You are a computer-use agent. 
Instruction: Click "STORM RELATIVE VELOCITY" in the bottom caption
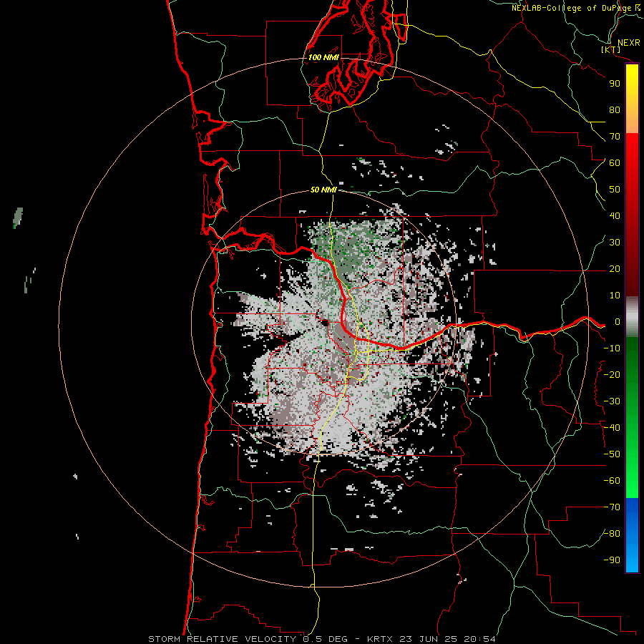(223, 639)
